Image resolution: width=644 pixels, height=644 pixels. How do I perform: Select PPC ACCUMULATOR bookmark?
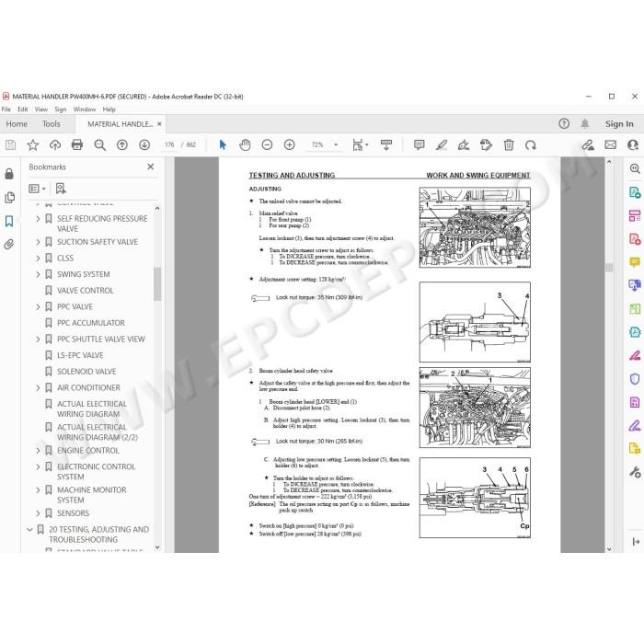point(91,323)
